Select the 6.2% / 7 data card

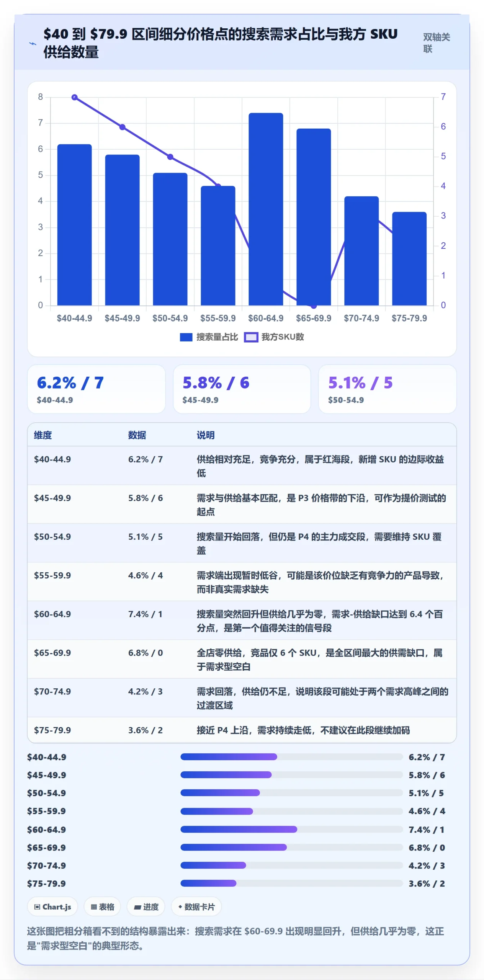[x=96, y=389]
